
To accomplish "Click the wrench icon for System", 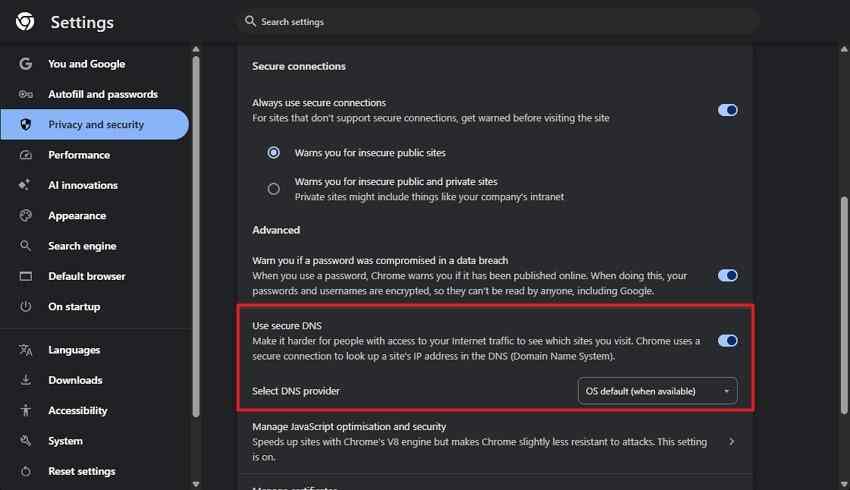I will pos(25,441).
